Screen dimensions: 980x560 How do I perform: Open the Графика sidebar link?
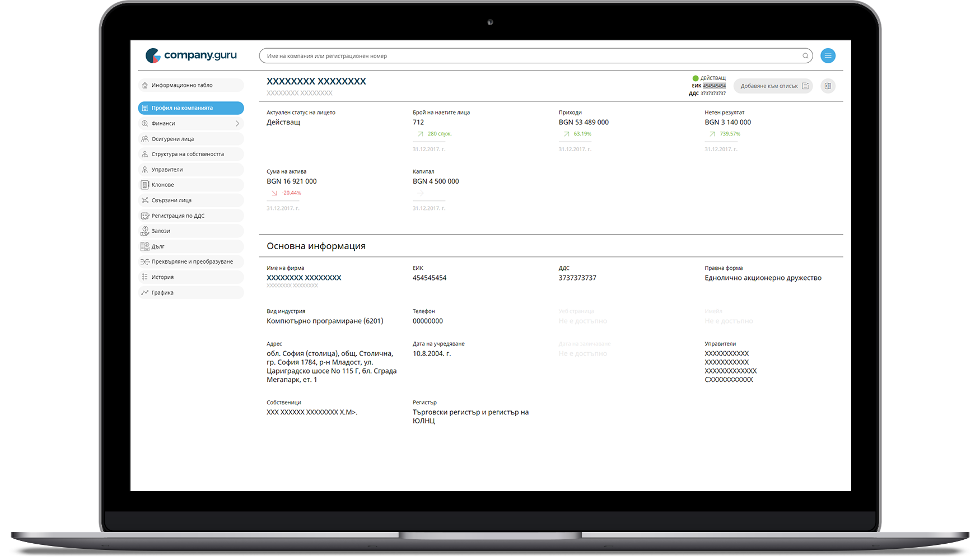tap(191, 292)
